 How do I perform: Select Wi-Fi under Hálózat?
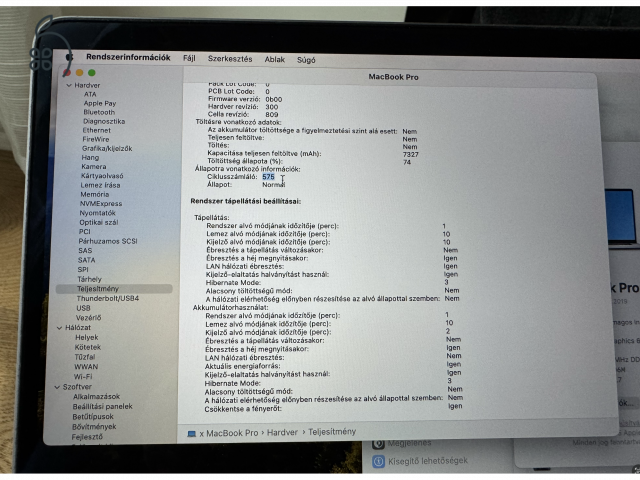(83, 377)
